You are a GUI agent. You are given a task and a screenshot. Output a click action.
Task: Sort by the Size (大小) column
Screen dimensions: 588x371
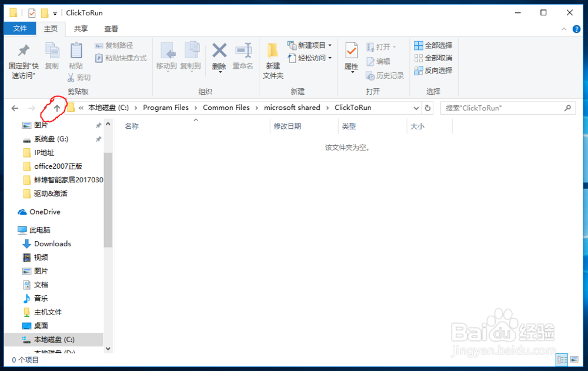click(417, 126)
